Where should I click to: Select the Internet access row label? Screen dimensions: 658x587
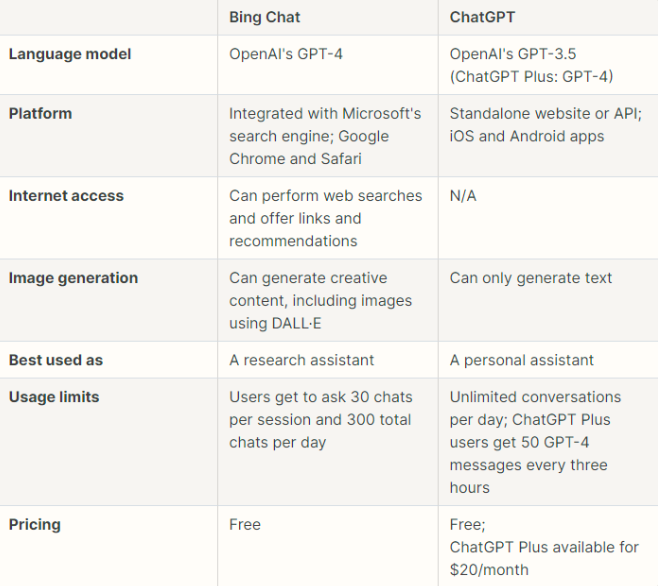[66, 196]
